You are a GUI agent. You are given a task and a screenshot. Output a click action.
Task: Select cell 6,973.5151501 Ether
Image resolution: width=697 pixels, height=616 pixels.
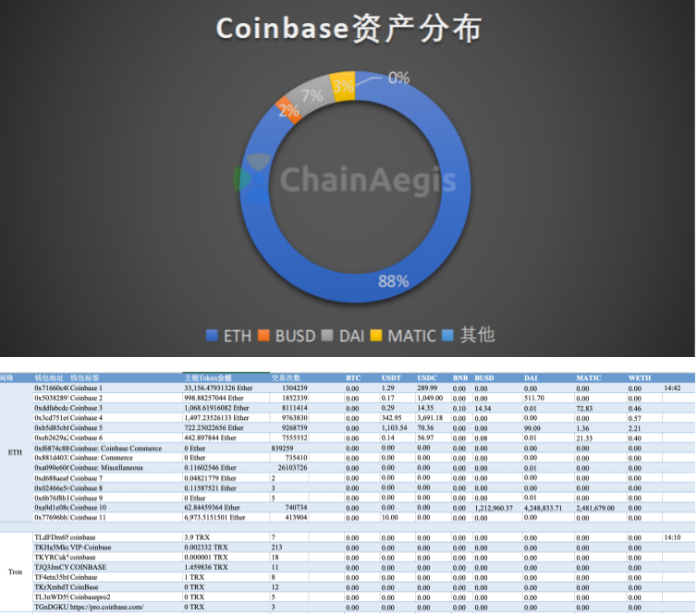pos(226,518)
